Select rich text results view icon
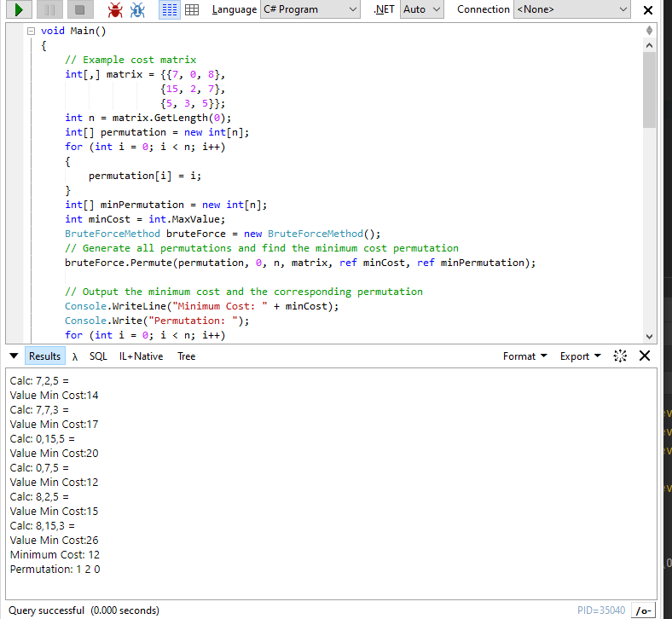Image resolution: width=672 pixels, height=619 pixels. click(170, 9)
